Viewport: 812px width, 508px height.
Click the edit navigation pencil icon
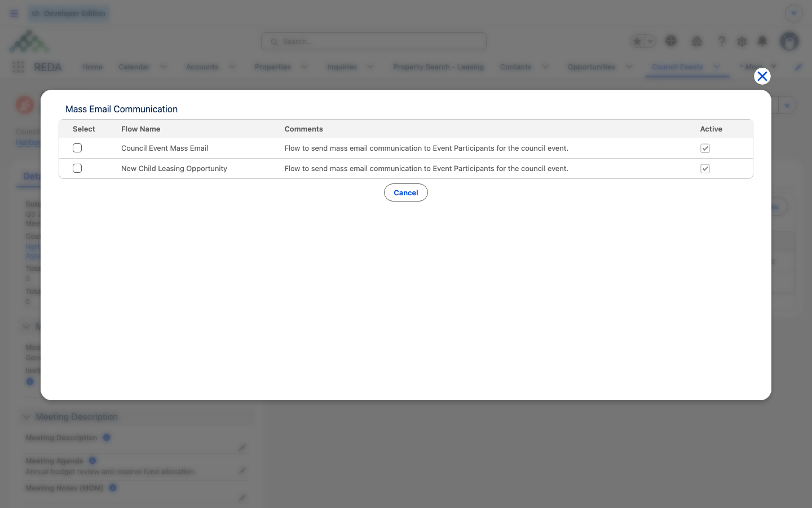coord(798,67)
